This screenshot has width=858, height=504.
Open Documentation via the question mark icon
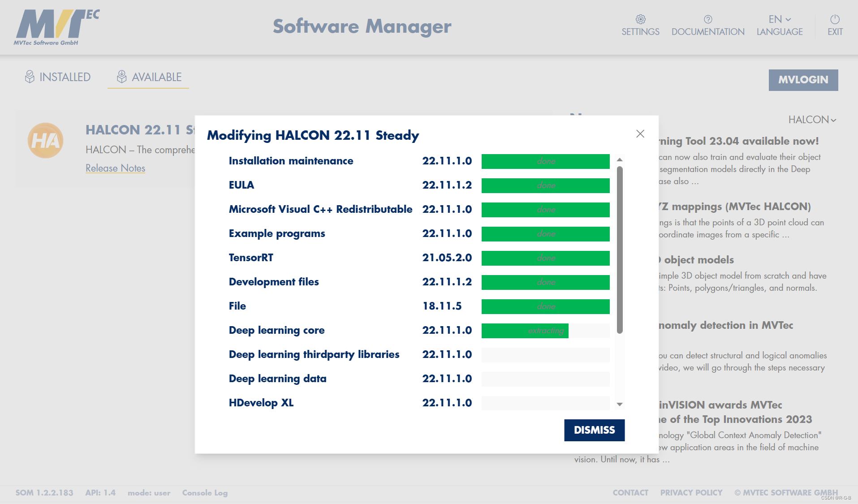(x=708, y=19)
